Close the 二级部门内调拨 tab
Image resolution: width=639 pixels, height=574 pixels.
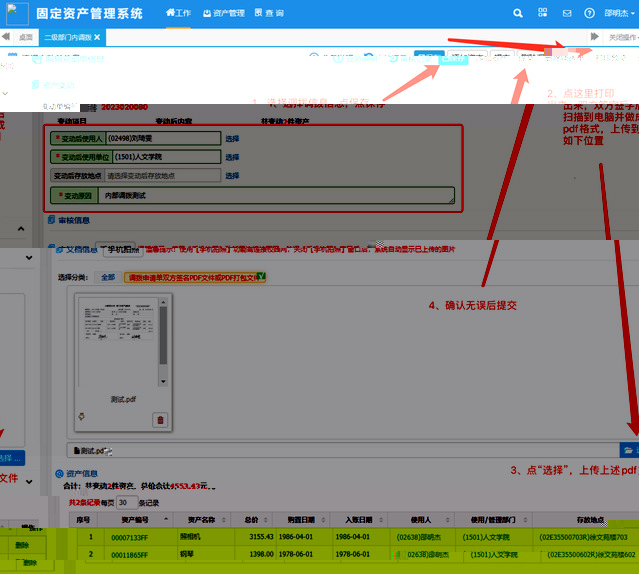97,37
